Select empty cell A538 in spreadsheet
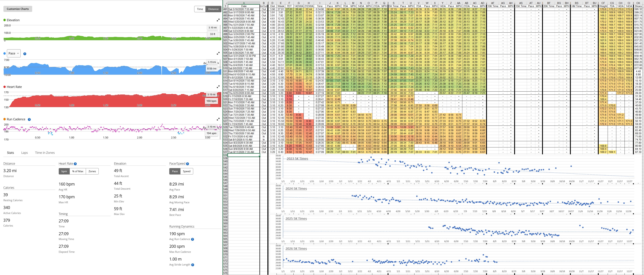This screenshot has height=275, width=644. pos(244,155)
